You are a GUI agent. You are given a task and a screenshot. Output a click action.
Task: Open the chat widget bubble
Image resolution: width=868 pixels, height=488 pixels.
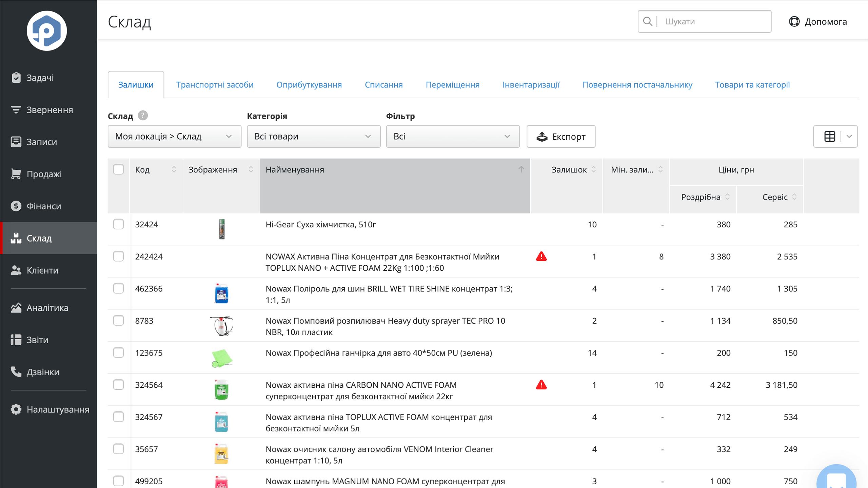836,477
